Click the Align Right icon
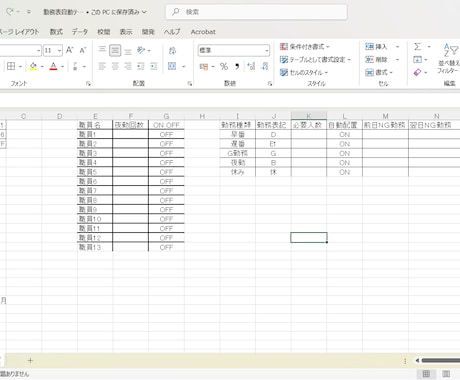This screenshot has height=380, width=460. [128, 66]
